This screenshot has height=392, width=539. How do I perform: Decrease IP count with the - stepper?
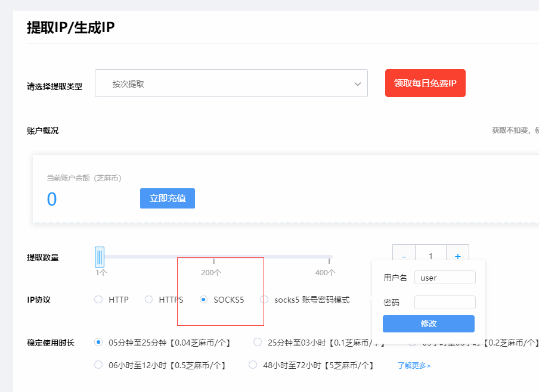tap(404, 256)
